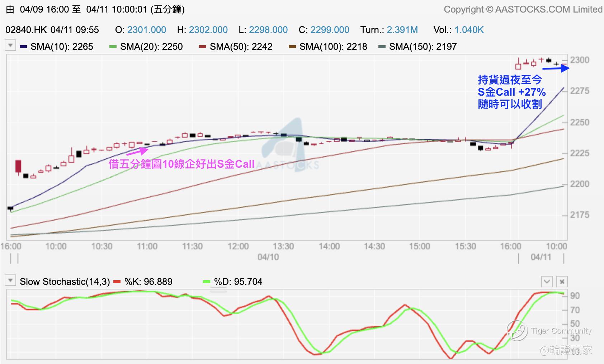Click the 2275 price axis label
604x364 pixels.
click(x=580, y=91)
